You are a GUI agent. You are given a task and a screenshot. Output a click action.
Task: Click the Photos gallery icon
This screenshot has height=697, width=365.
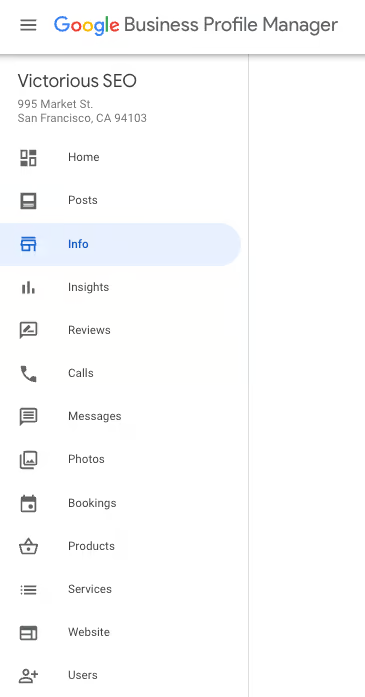(x=28, y=460)
